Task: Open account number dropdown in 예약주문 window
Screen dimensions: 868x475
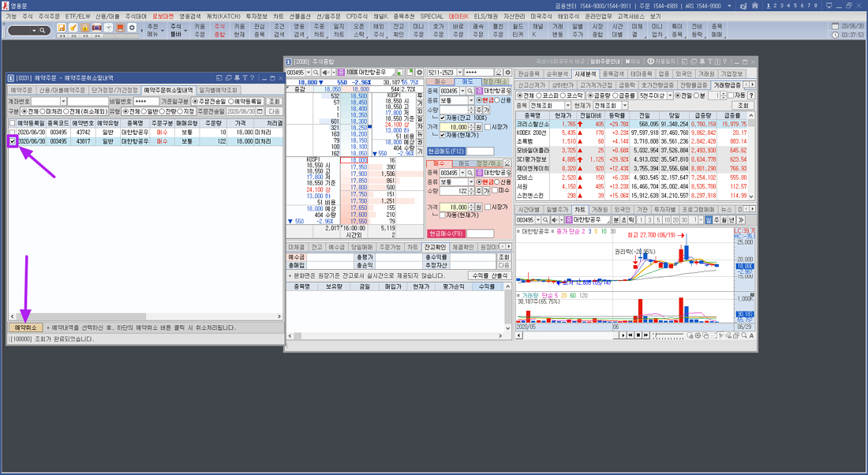Action: point(64,102)
